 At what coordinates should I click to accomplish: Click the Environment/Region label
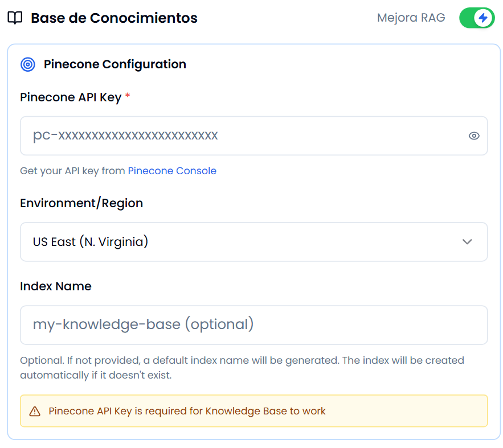(x=81, y=203)
